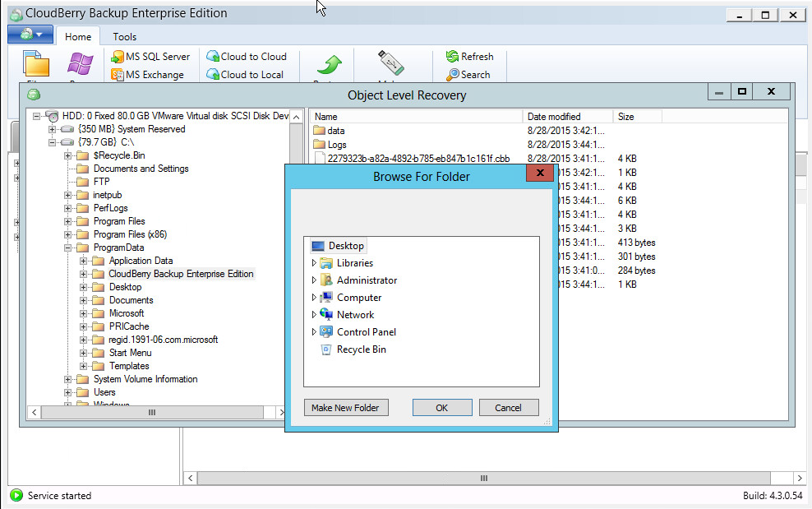The width and height of the screenshot is (812, 509).
Task: Expand Libraries in Browse For Folder
Action: 314,263
